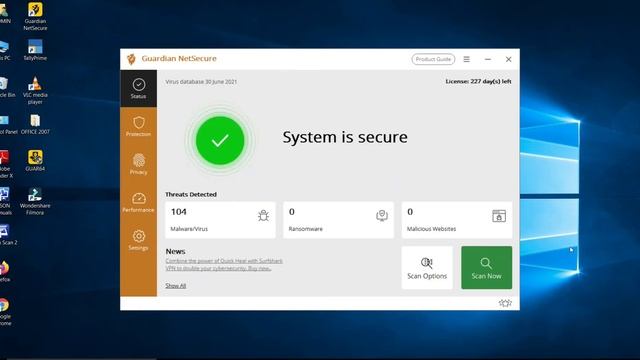640x360 pixels.
Task: Click the green secure checkmark icon
Action: pos(220,140)
